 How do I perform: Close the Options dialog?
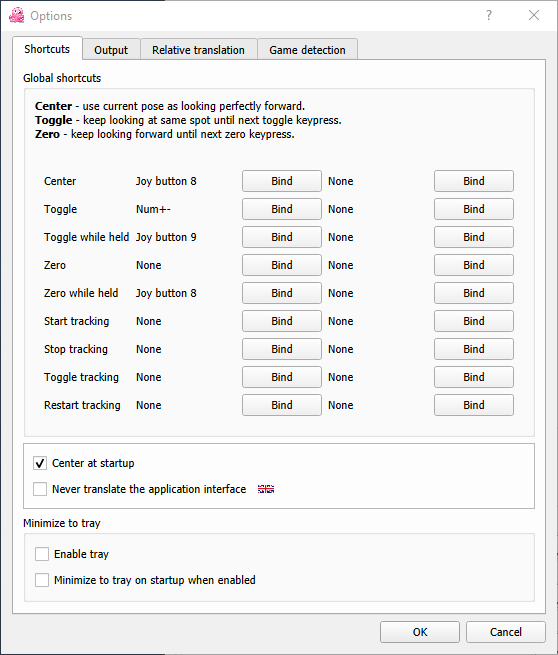click(534, 15)
